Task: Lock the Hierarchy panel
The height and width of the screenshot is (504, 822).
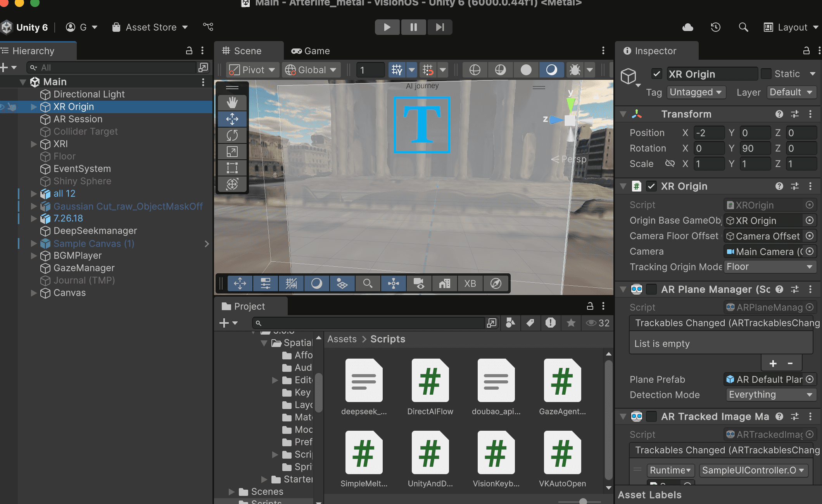Action: coord(189,50)
